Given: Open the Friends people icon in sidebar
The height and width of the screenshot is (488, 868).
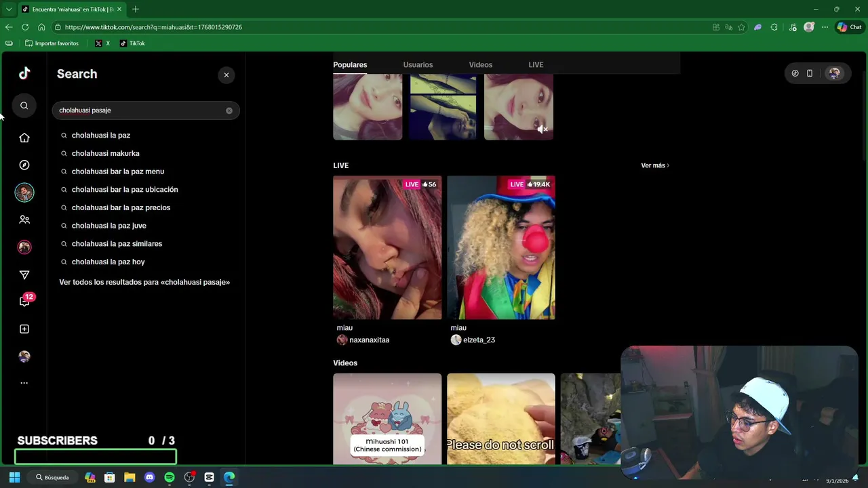Looking at the screenshot, I should 24,220.
